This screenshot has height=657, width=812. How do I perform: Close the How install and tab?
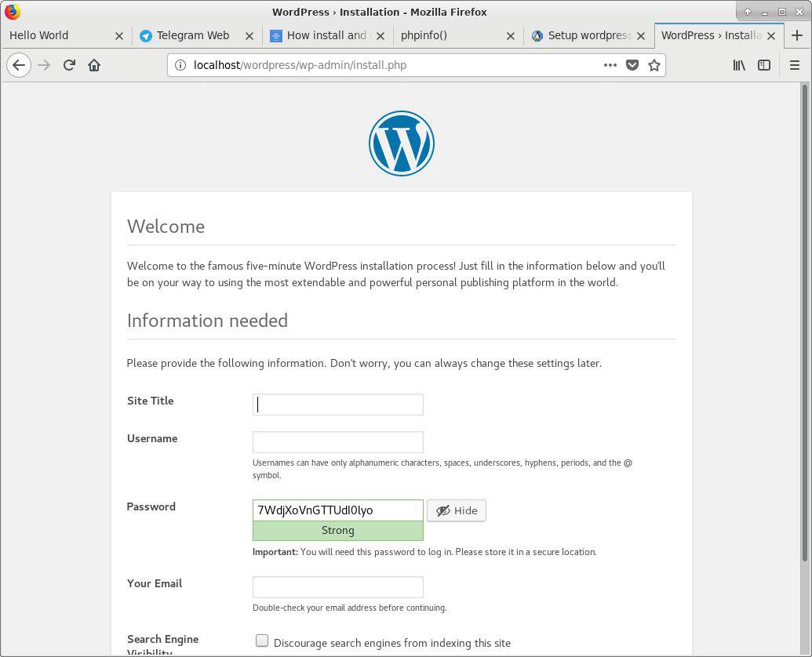[x=380, y=36]
